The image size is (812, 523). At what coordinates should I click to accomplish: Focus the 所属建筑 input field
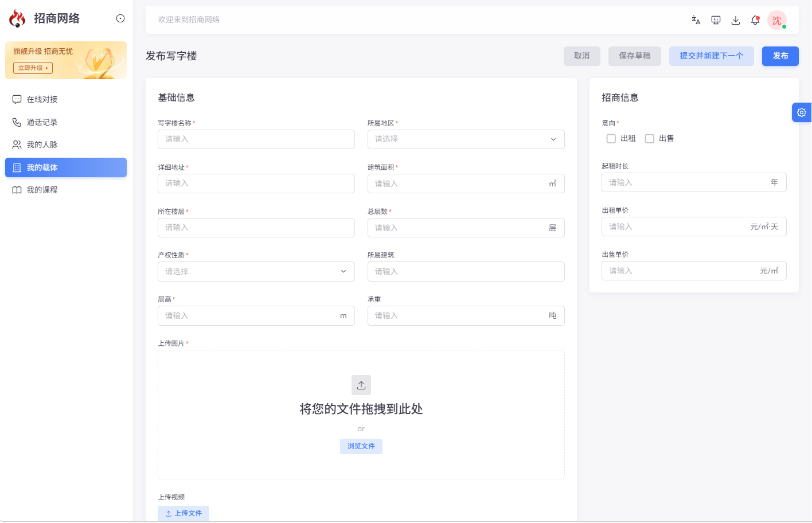(x=466, y=272)
